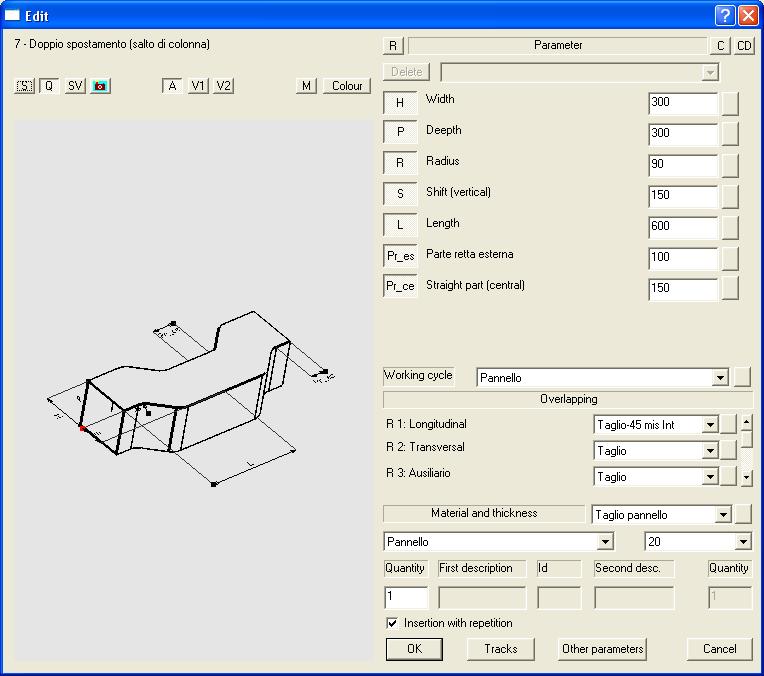764x676 pixels.
Task: Open the Colour picker
Action: 347,86
